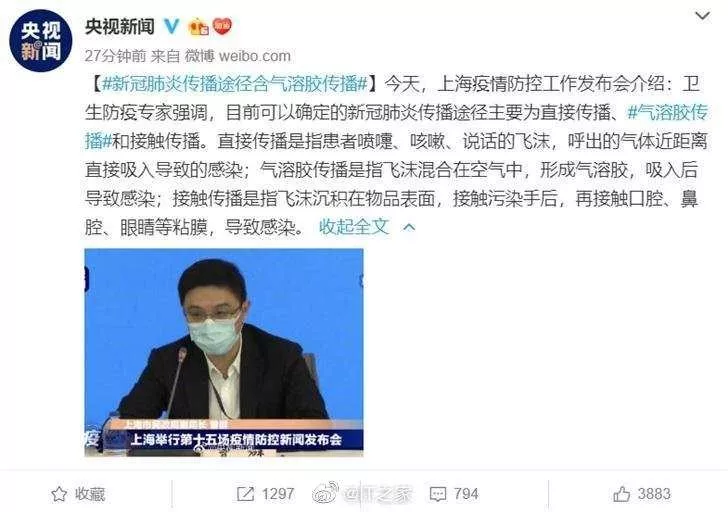This screenshot has width=728, height=512.
Task: Click the collapse arrow beside 收起全文
Action: tap(409, 227)
